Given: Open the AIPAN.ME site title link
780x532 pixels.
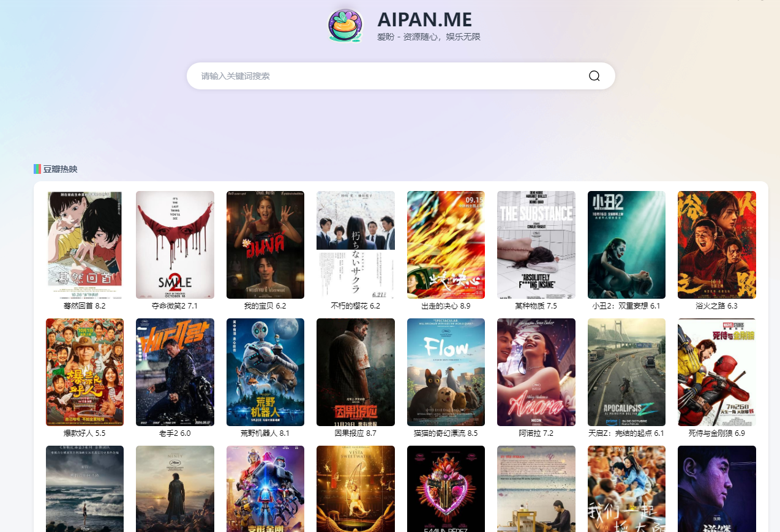Looking at the screenshot, I should [x=424, y=20].
